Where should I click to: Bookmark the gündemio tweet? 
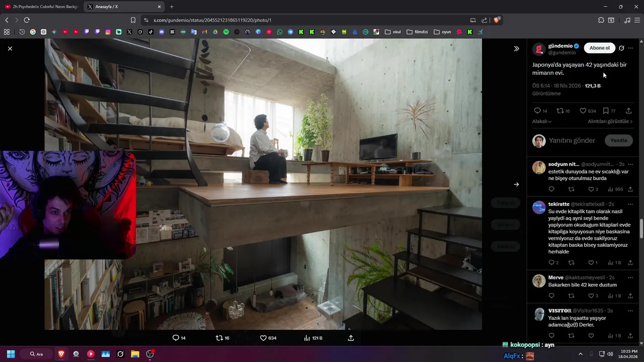point(606,111)
